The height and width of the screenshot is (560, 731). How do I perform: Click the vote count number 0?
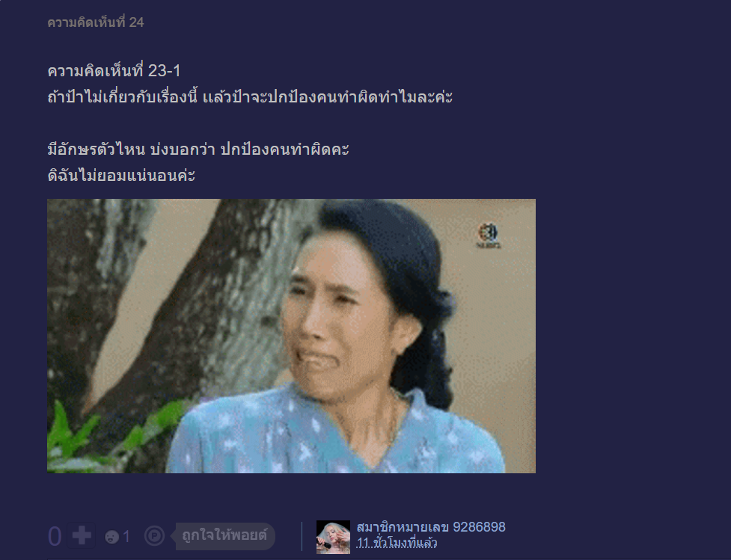click(x=55, y=536)
